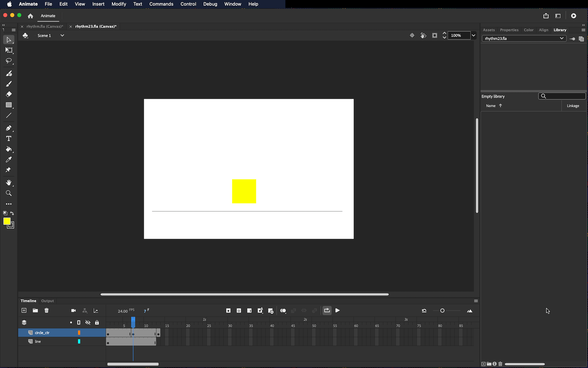Add a new layer in timeline
The width and height of the screenshot is (588, 368).
pyautogui.click(x=24, y=311)
